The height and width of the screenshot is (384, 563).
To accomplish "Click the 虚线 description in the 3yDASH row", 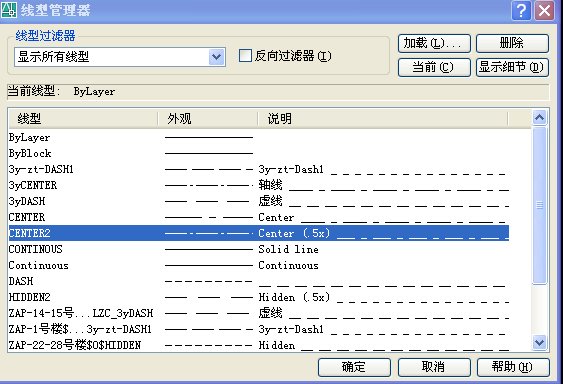I will 270,201.
